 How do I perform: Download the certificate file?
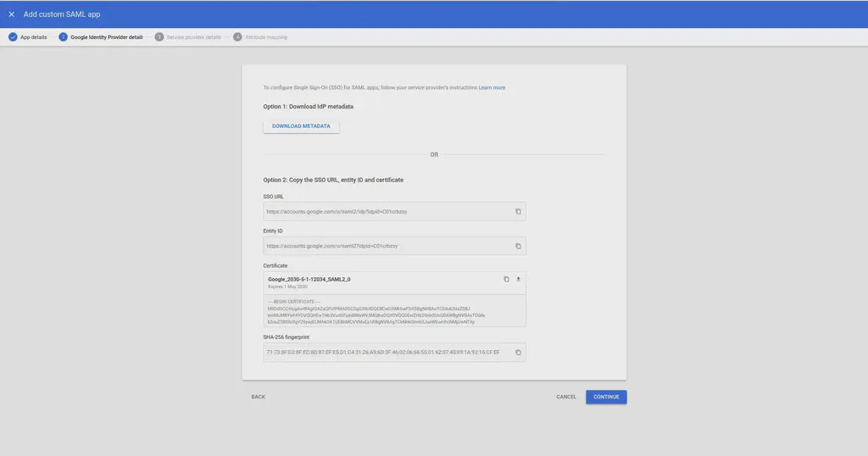[518, 280]
